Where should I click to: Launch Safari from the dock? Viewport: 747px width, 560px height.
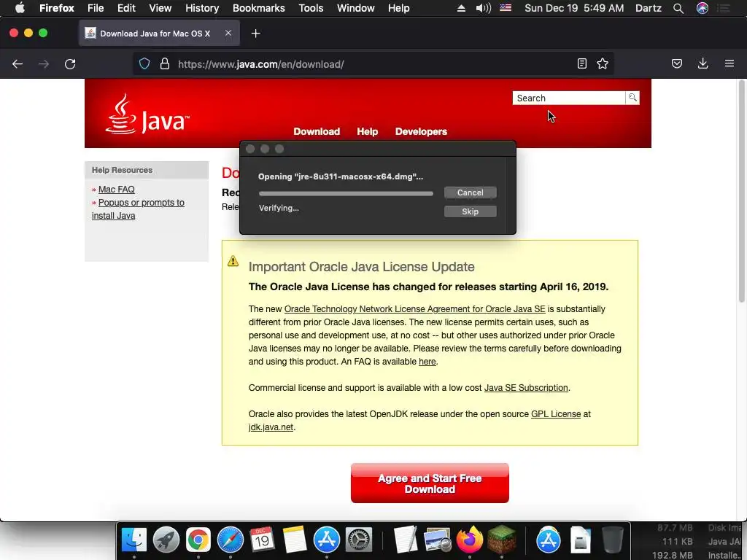pos(230,540)
